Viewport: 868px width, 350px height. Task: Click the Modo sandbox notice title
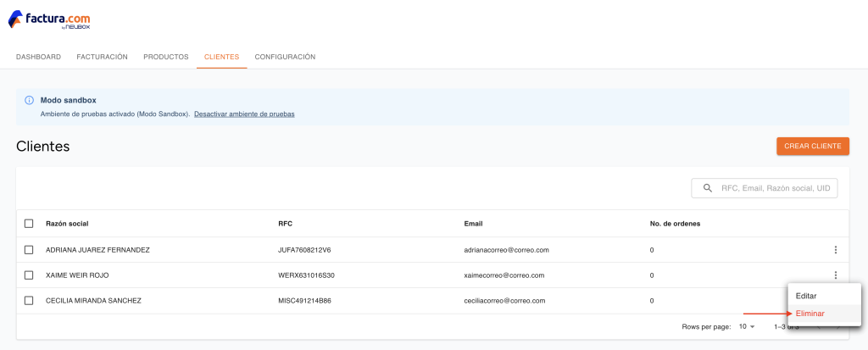pos(68,100)
